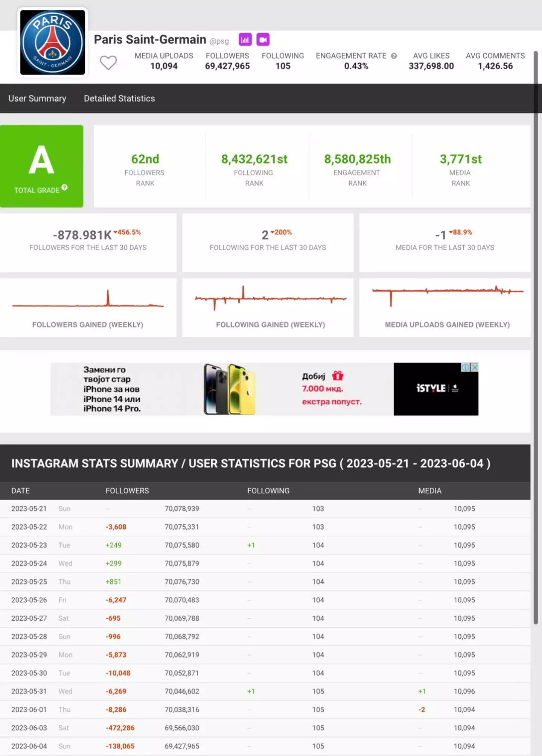Click the @psg handle
Viewport: 542px width, 756px height.
tap(219, 41)
